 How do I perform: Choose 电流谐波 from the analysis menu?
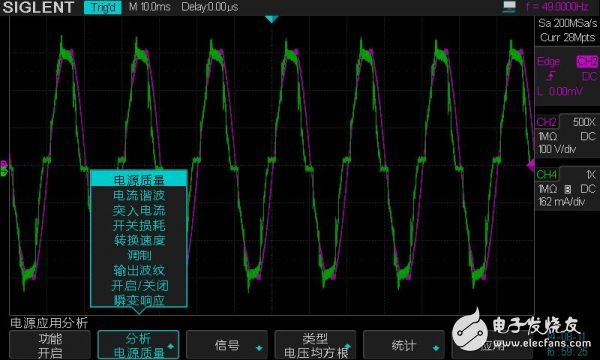point(139,195)
